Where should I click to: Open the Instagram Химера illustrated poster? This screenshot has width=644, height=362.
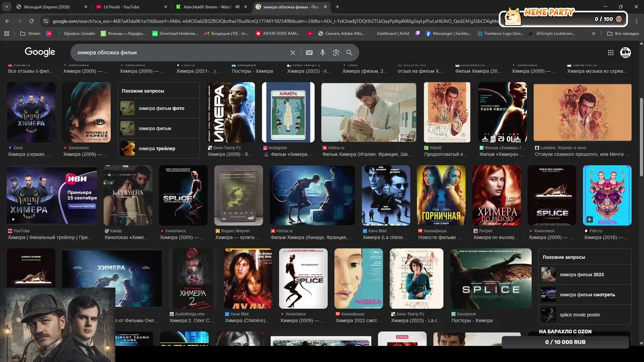288,113
